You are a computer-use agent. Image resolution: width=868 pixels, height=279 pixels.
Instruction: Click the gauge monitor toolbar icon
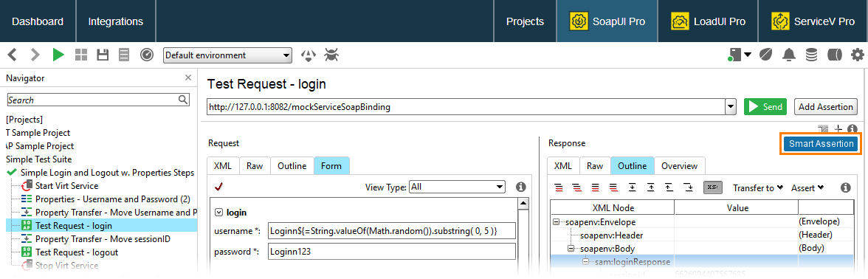[147, 55]
